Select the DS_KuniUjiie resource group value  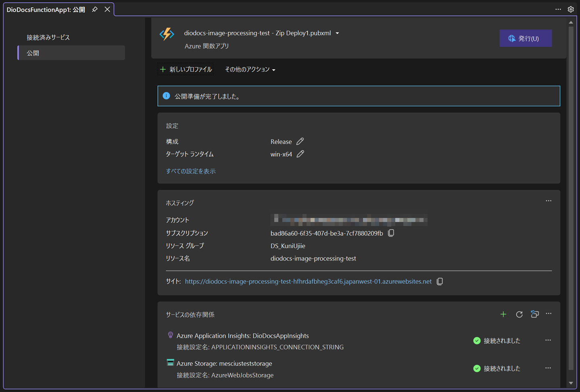[288, 246]
